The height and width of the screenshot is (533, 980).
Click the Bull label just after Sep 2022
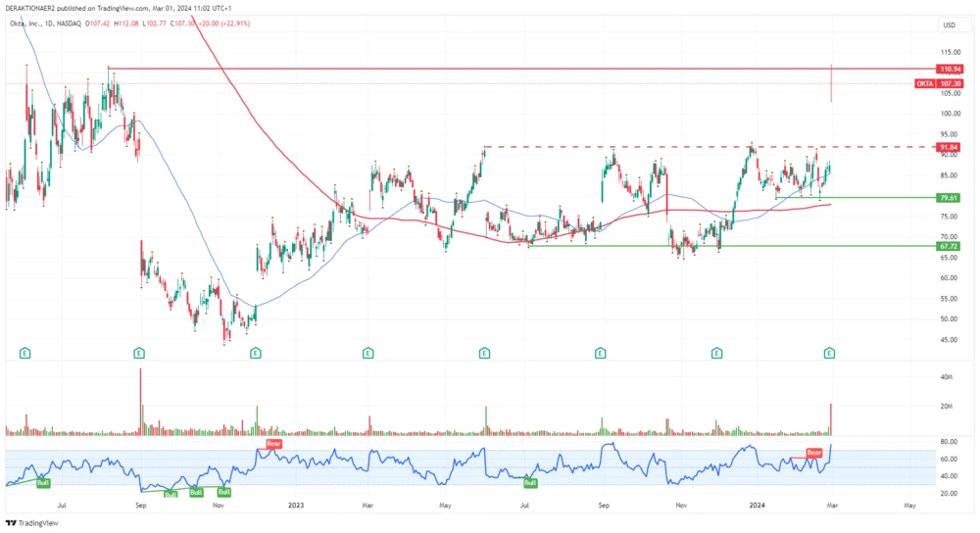(x=170, y=494)
